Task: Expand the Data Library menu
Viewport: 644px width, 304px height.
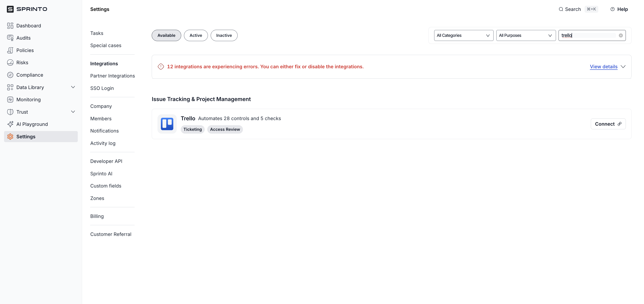Action: (73, 87)
